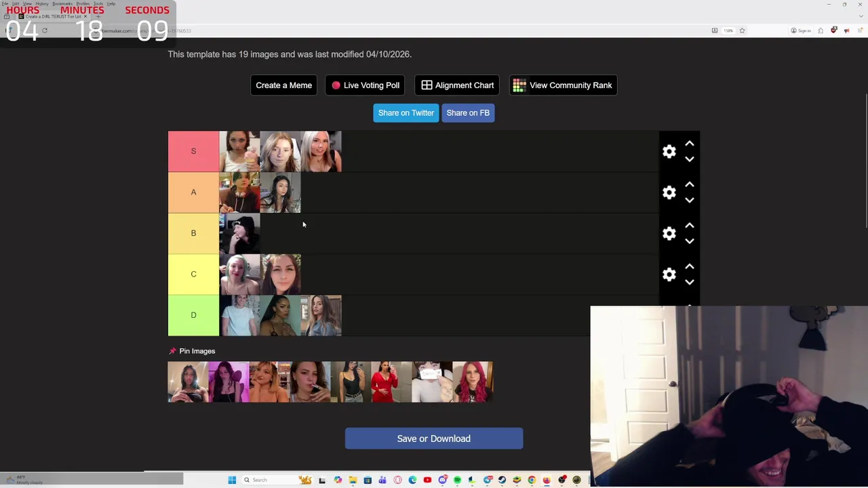The width and height of the screenshot is (868, 488).
Task: Click the browser Sign in button
Action: tap(801, 30)
